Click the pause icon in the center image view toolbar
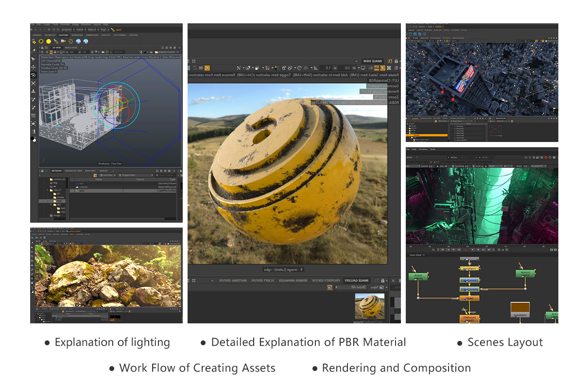This screenshot has height=389, width=588. pos(201,68)
